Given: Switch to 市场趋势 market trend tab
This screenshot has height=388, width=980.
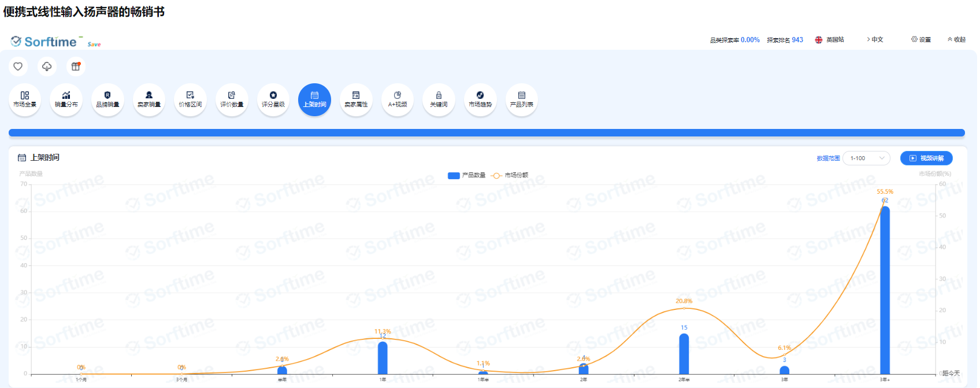Looking at the screenshot, I should point(480,99).
